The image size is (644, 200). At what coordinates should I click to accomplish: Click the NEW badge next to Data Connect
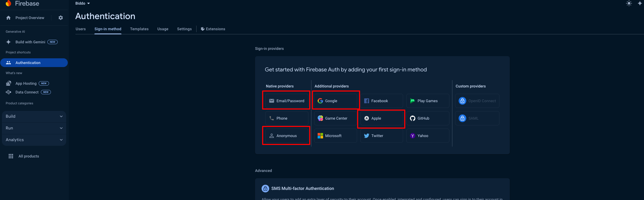[46, 92]
